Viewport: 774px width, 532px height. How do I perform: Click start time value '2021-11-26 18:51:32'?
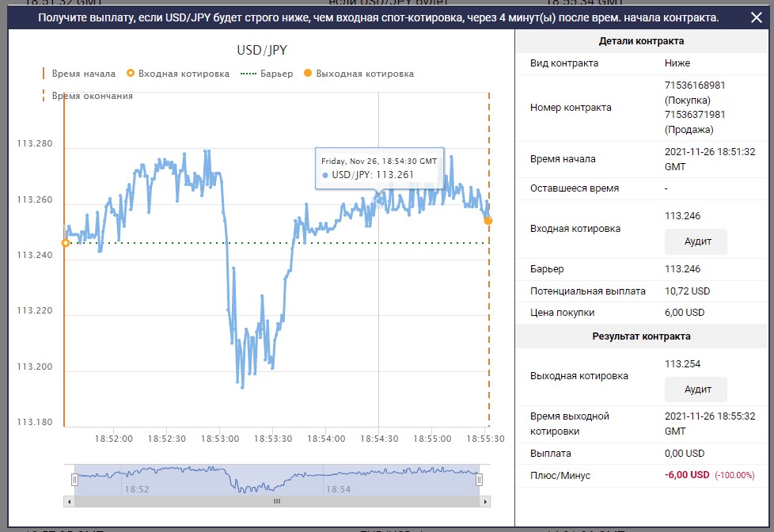coord(710,152)
